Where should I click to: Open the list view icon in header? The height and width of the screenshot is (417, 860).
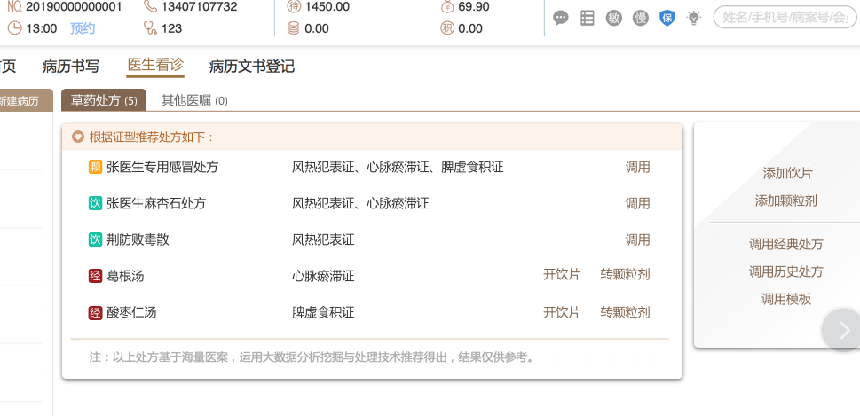(587, 17)
